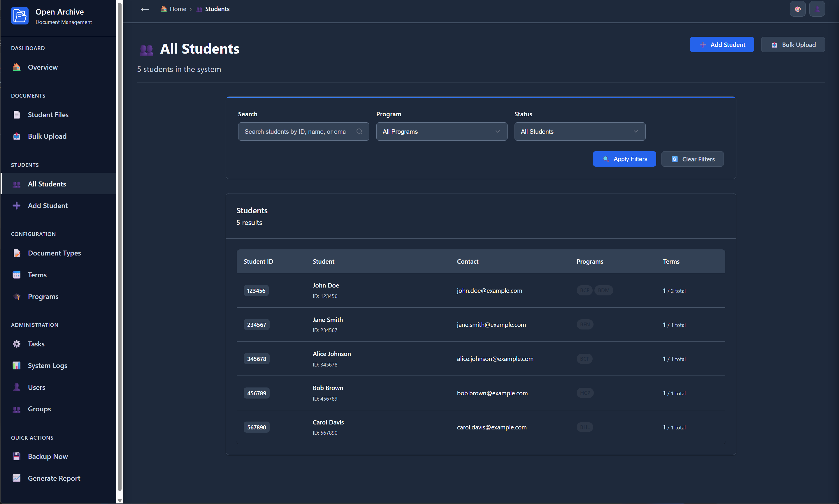Viewport: 839px width, 504px height.
Task: Expand the All Programs dropdown
Action: (x=441, y=131)
